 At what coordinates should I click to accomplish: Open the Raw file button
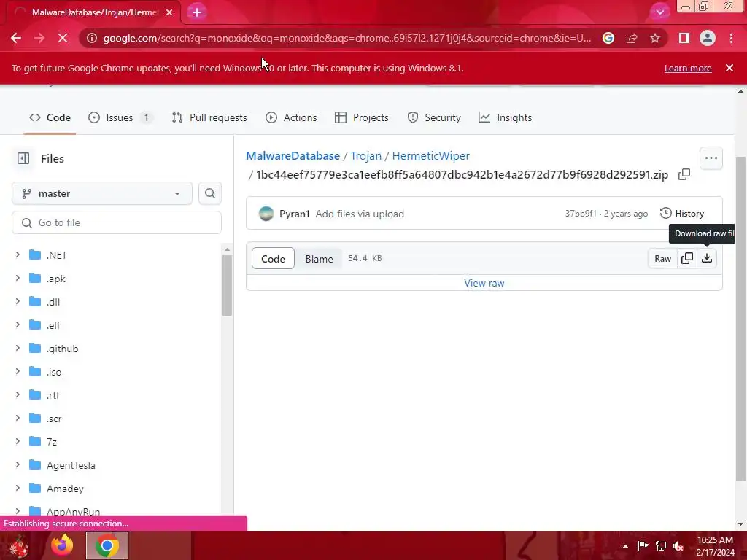(x=662, y=259)
